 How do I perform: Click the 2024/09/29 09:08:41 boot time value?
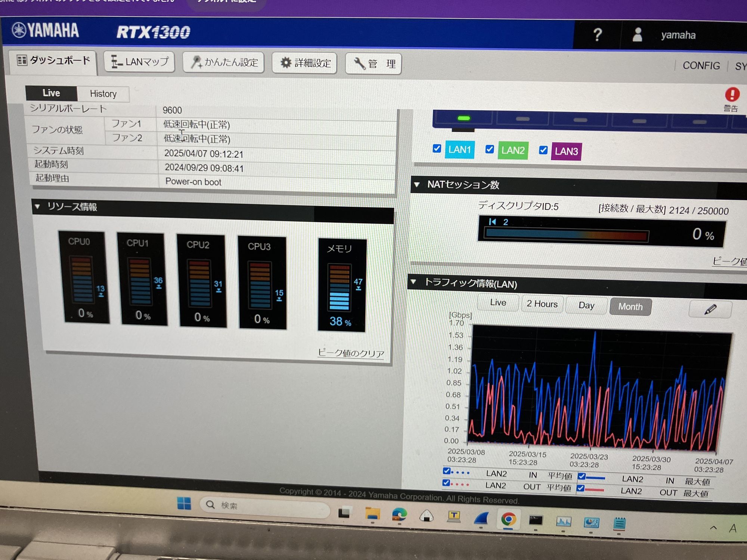click(204, 168)
